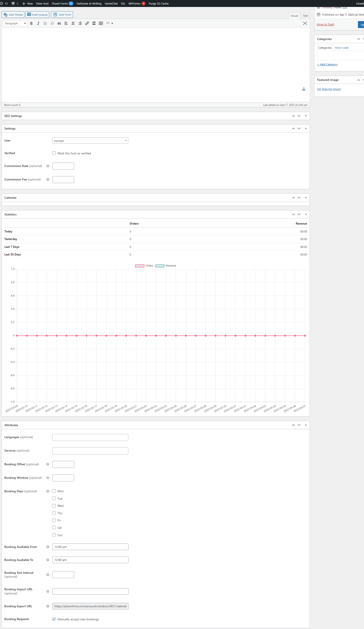364x629 pixels.
Task: Collapse the Statistics panel
Action: (x=306, y=214)
